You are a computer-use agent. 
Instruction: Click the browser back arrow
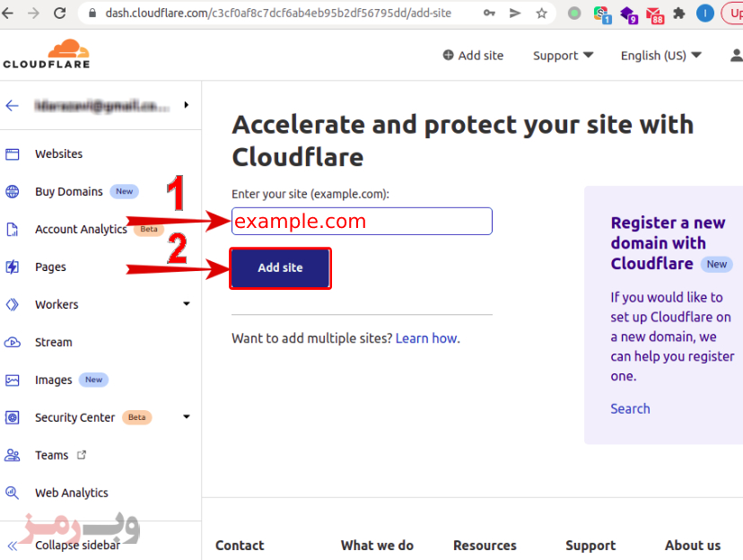(8, 13)
